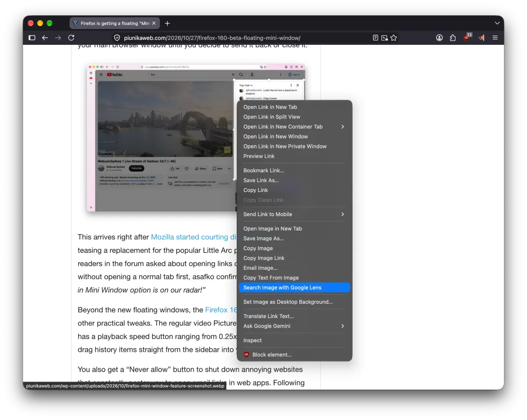
Task: Open the uBlock Origin toolbar icon
Action: pyautogui.click(x=467, y=37)
